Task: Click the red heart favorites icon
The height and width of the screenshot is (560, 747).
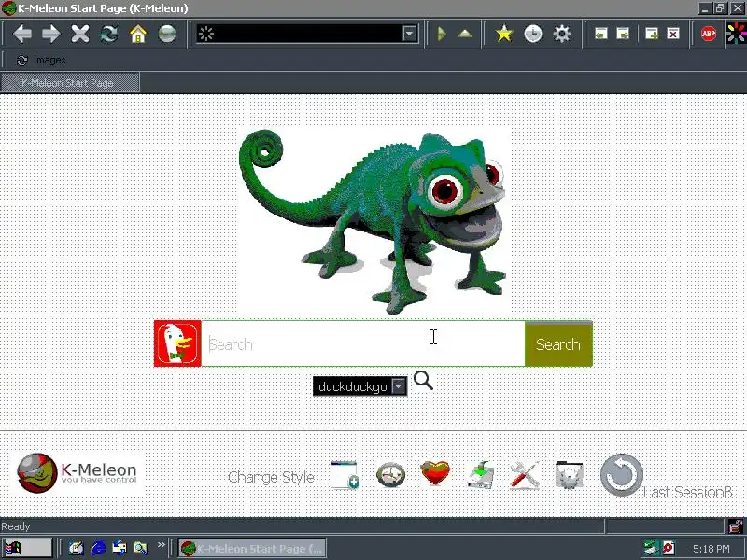Action: 435,473
